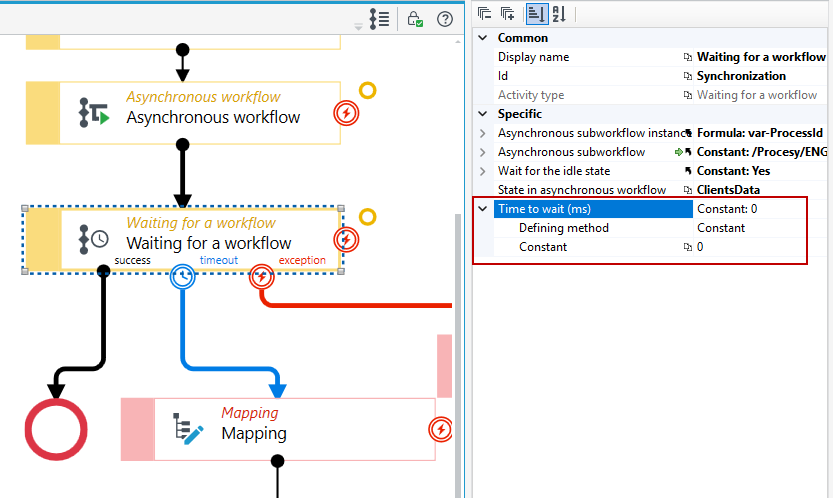Click green arrow on Asynchronous subworkflow row
This screenshot has width=833, height=498.
679,152
